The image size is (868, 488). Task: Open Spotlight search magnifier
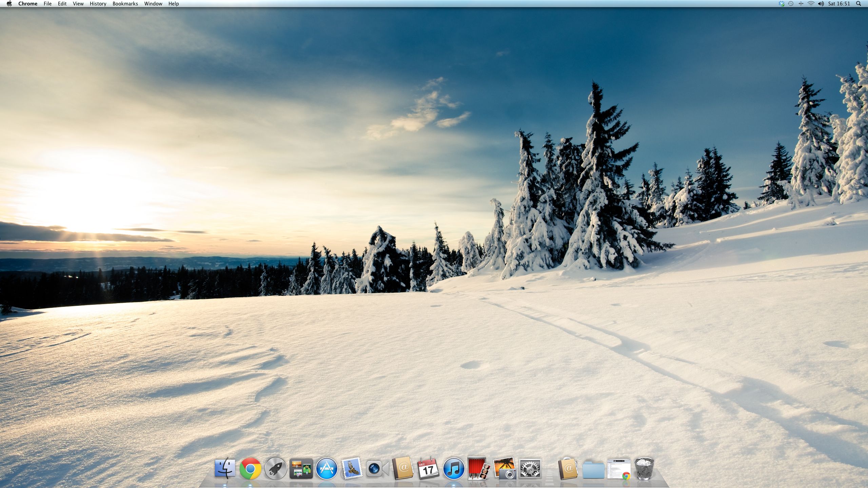[x=859, y=4]
